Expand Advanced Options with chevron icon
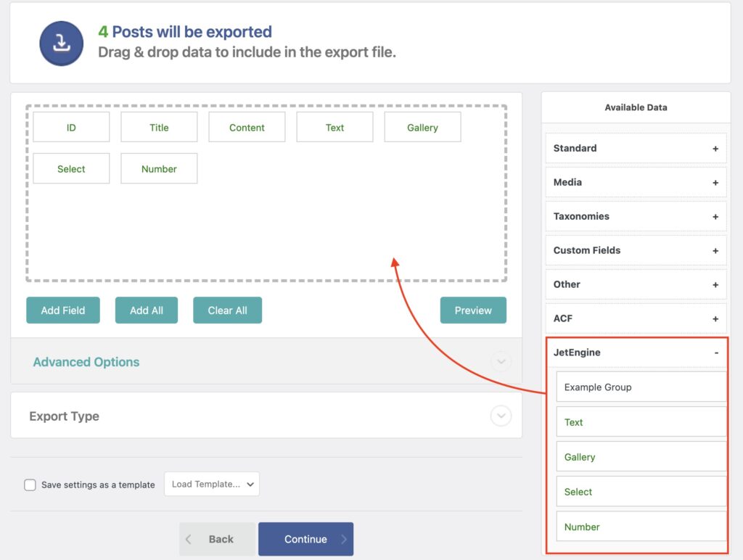 click(x=501, y=361)
